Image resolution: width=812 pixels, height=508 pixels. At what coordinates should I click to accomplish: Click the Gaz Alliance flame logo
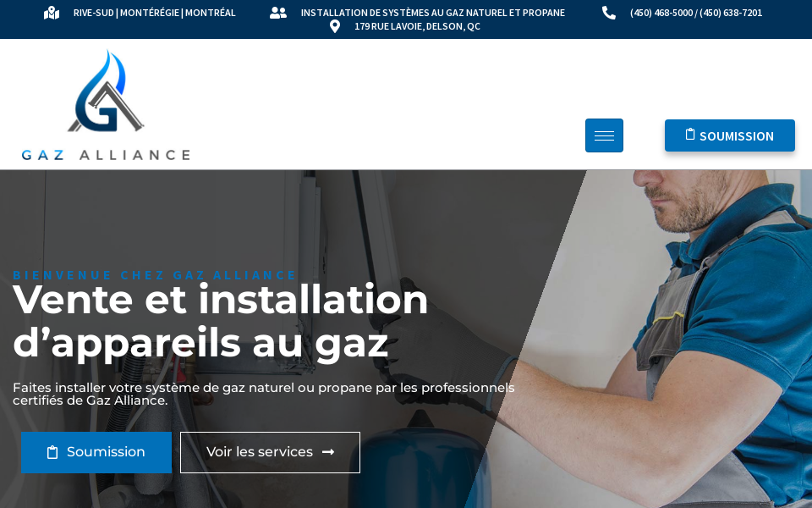point(106,91)
